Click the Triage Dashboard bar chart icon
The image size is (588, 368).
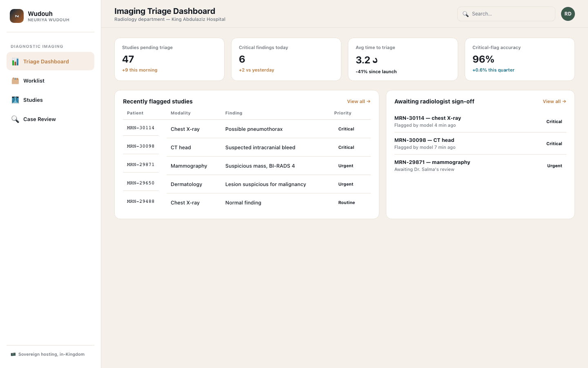[15, 62]
